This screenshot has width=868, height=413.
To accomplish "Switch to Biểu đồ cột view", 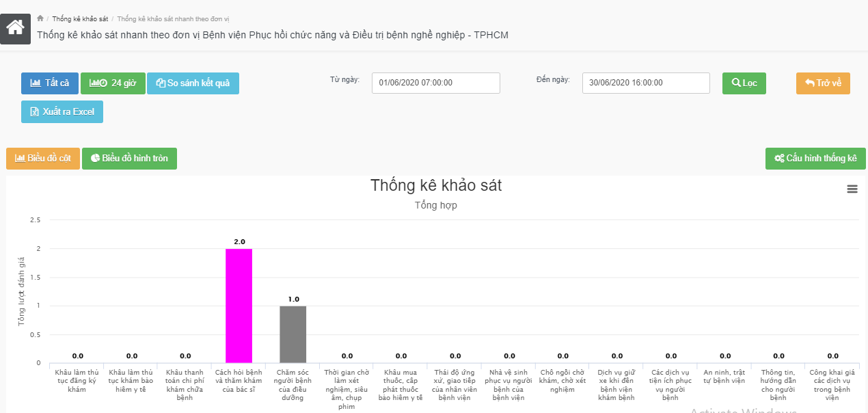I will [43, 158].
